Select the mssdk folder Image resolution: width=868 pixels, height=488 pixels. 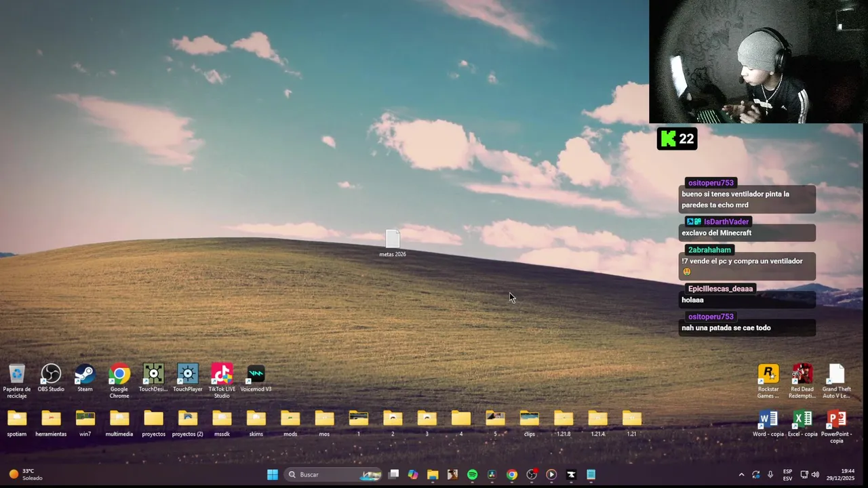coord(222,424)
